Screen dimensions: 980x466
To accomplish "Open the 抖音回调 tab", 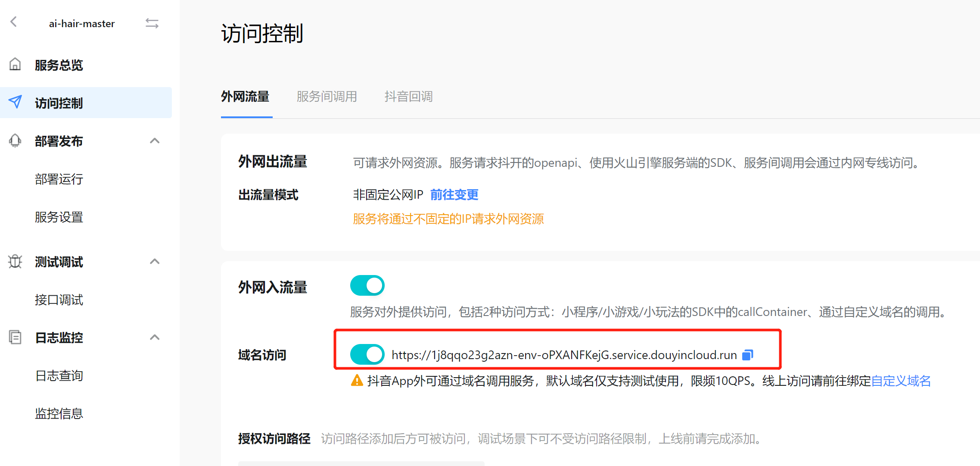I will pos(408,97).
